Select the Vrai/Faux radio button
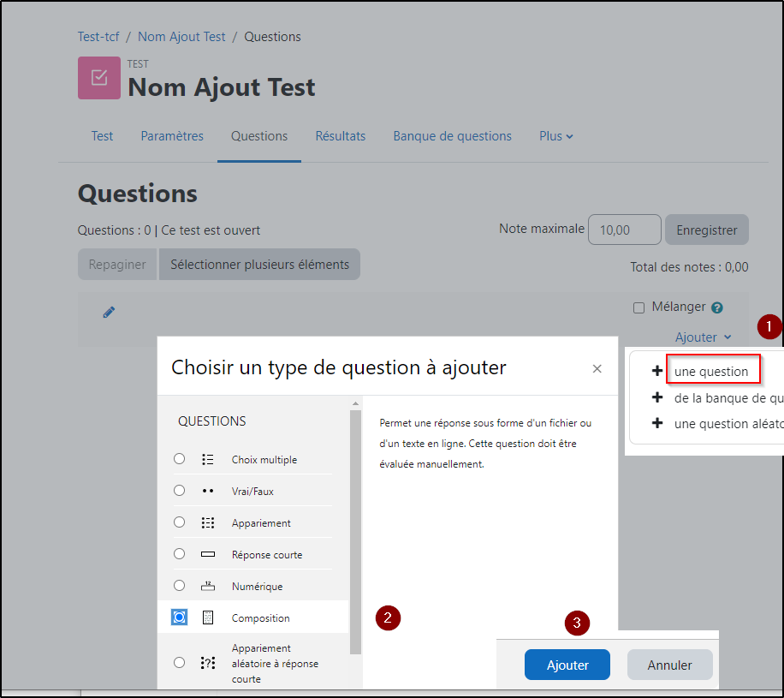The image size is (784, 698). (179, 491)
